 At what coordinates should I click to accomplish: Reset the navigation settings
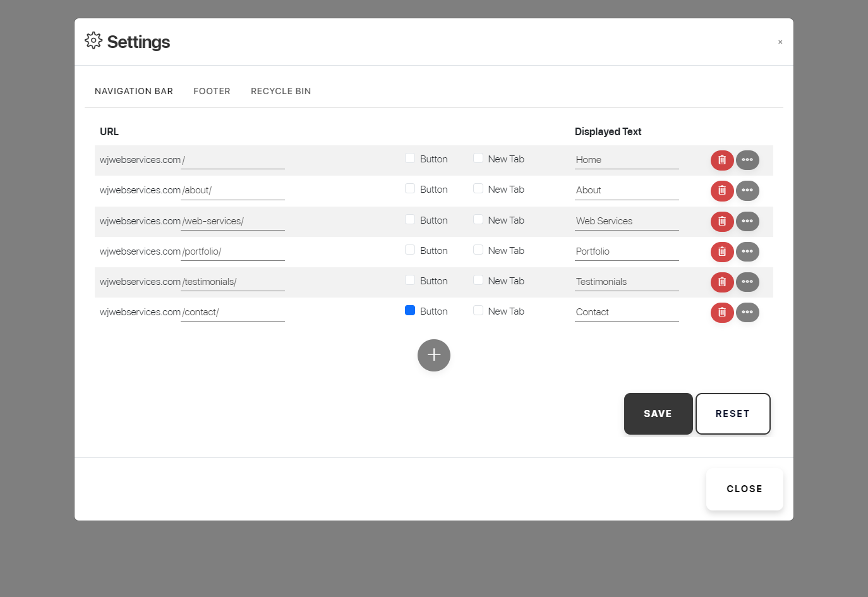coord(733,414)
